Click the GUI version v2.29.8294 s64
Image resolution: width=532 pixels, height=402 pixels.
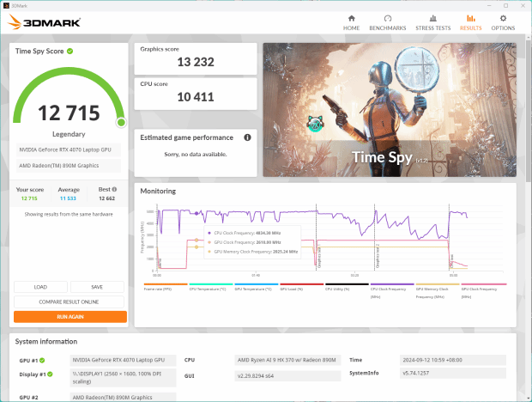coord(287,376)
